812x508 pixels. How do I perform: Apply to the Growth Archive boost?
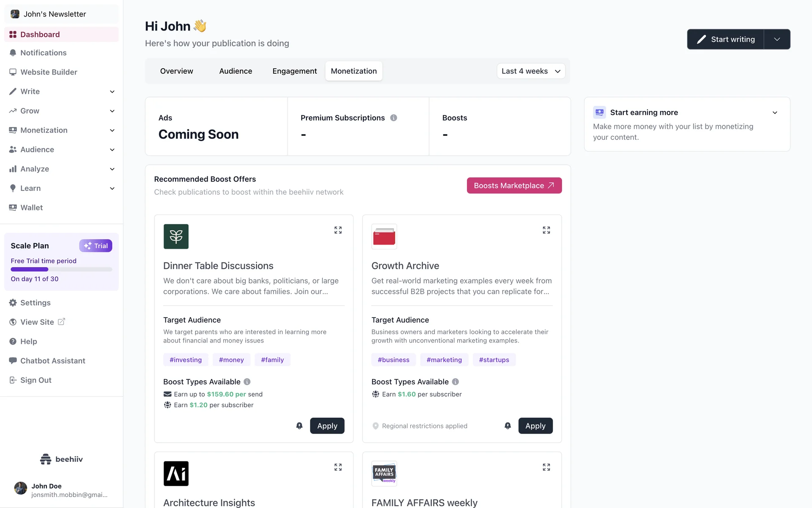535,426
